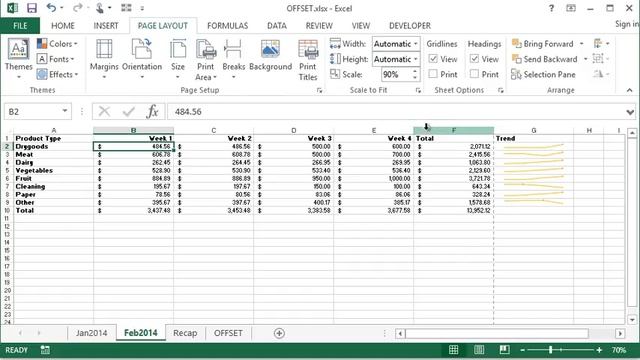Open the Name Box dropdown arrow

(x=64, y=111)
